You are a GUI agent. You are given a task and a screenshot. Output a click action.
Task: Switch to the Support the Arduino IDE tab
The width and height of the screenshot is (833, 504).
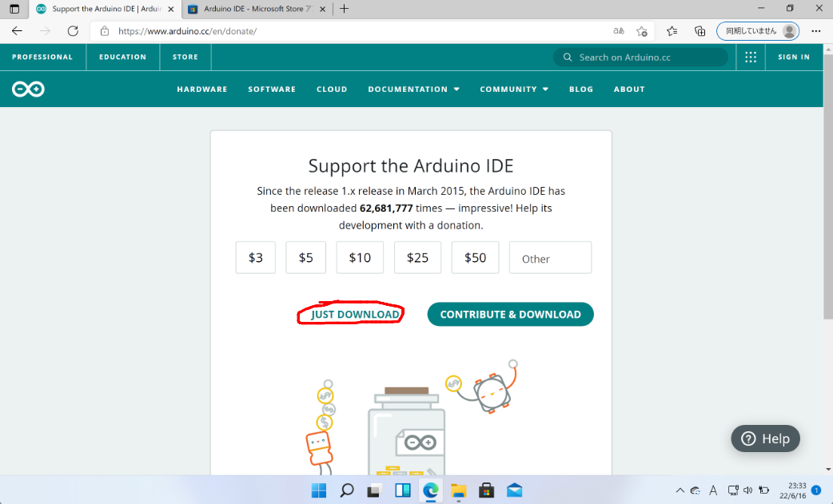[106, 9]
